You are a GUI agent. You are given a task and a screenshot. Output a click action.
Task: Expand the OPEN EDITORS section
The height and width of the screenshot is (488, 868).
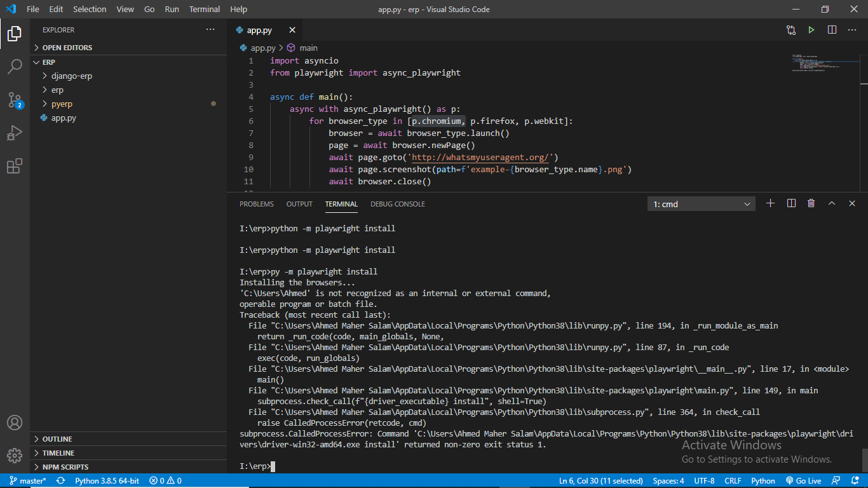(x=128, y=48)
